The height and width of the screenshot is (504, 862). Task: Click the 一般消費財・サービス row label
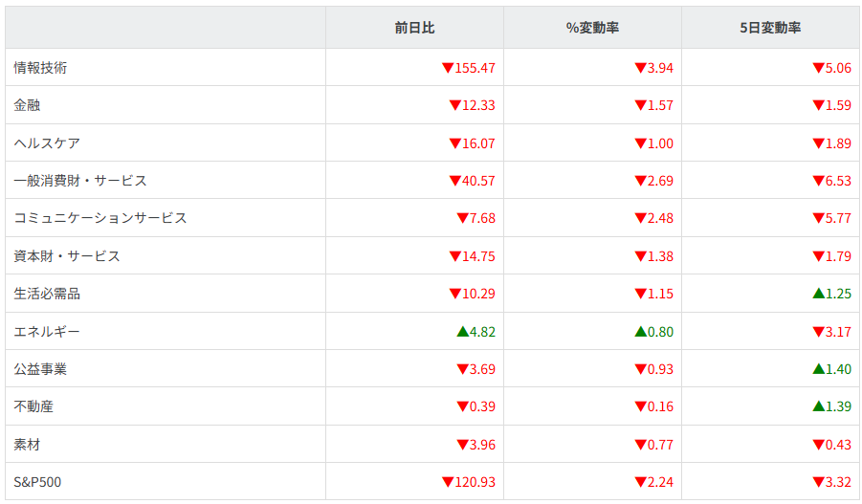click(x=80, y=181)
